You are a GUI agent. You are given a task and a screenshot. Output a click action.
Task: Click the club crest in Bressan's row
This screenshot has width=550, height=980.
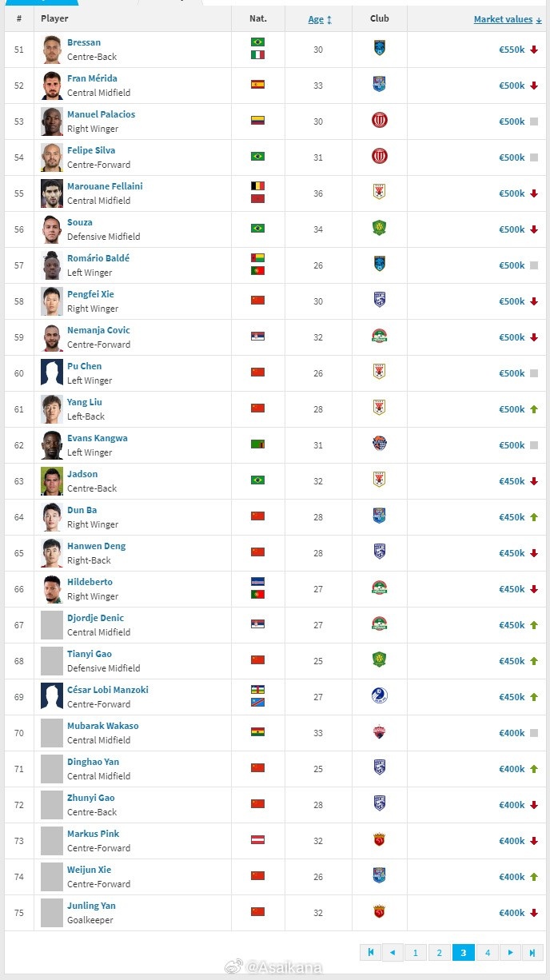pyautogui.click(x=379, y=49)
